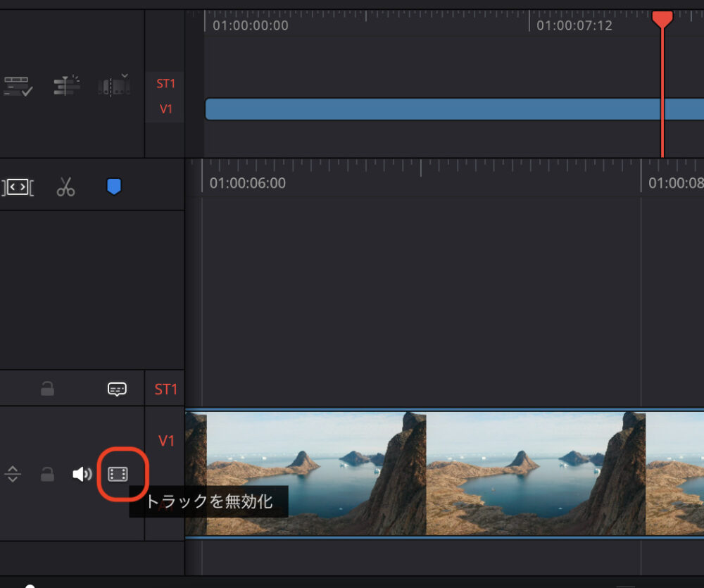Select the ST1 track label

pyautogui.click(x=165, y=388)
